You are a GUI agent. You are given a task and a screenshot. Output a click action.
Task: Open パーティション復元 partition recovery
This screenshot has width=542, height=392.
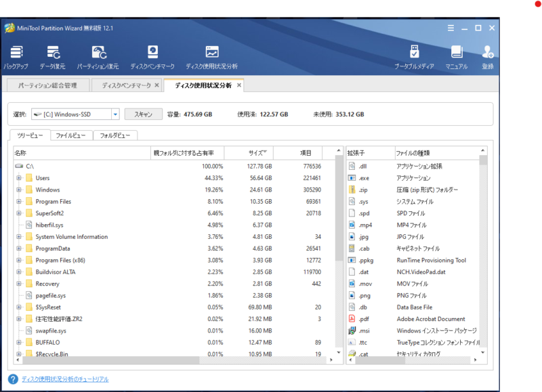click(x=98, y=58)
